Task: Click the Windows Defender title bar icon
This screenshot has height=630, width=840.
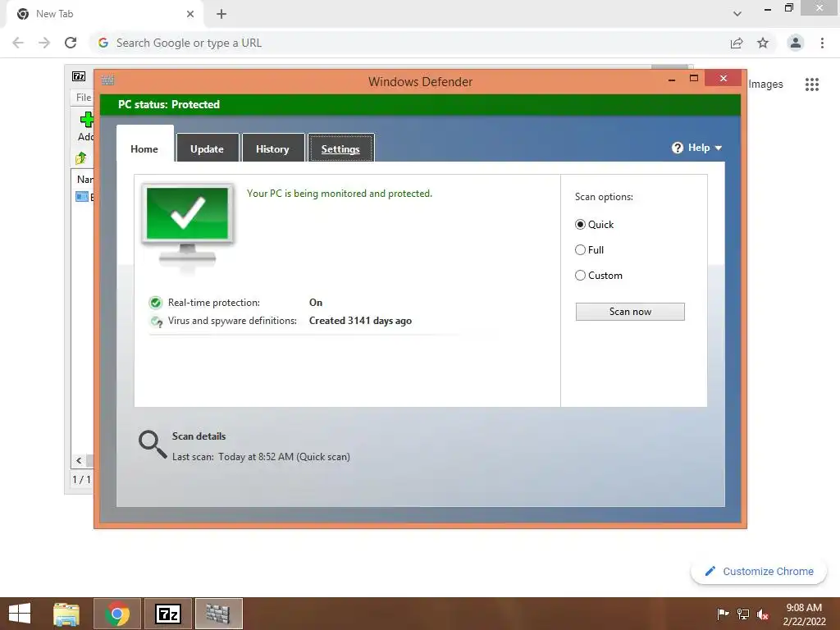Action: pyautogui.click(x=107, y=80)
